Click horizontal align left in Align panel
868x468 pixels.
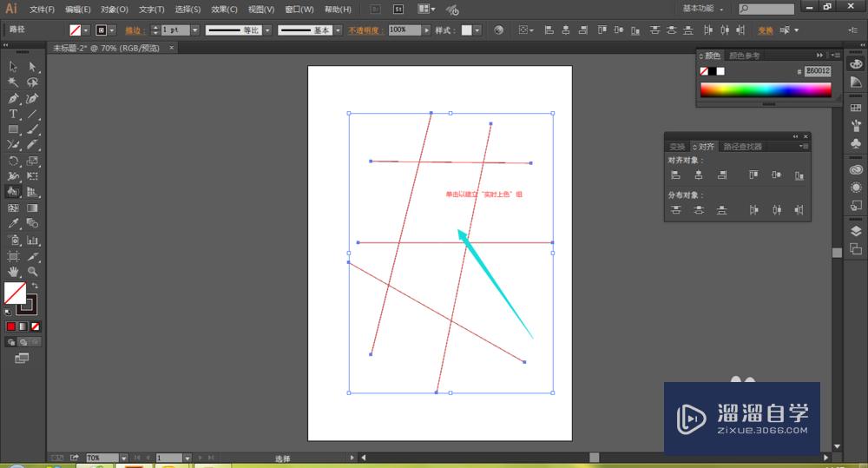point(675,175)
